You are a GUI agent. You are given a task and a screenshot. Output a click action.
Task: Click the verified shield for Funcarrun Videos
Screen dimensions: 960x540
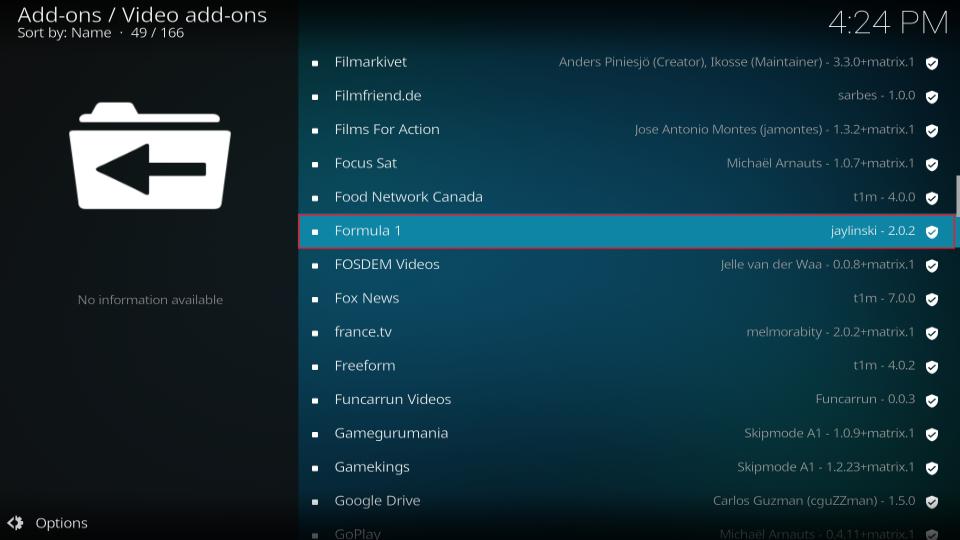(x=932, y=400)
